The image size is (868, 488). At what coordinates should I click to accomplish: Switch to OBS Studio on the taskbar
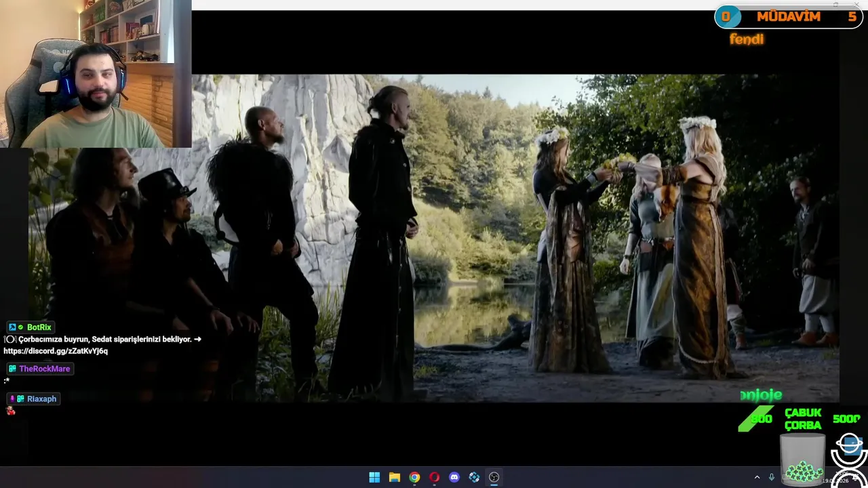(x=494, y=477)
